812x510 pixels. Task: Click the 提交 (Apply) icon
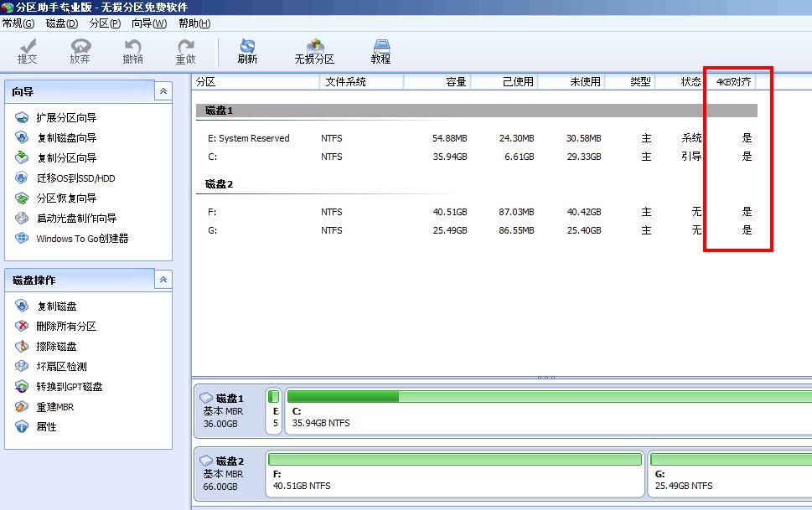click(x=28, y=50)
